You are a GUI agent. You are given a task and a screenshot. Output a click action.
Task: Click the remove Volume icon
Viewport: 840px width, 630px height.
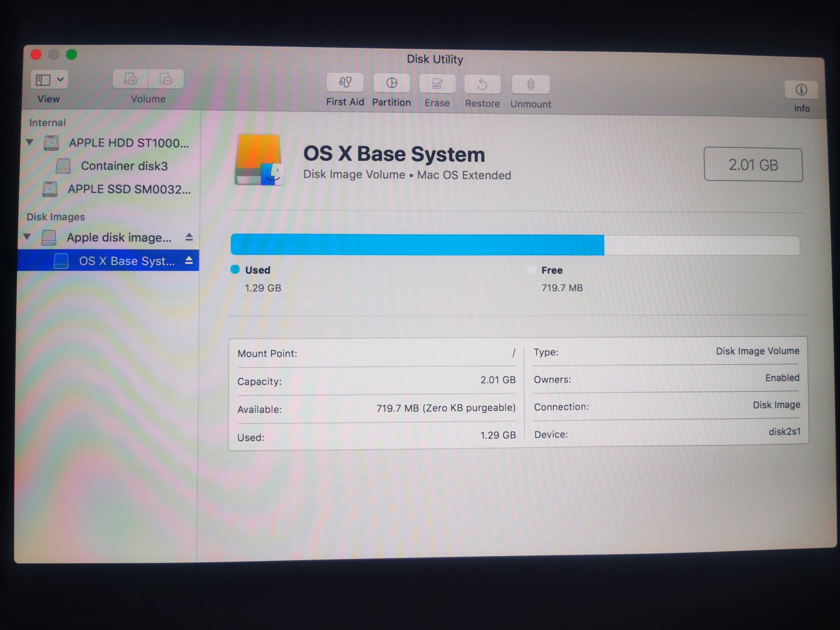pos(166,79)
